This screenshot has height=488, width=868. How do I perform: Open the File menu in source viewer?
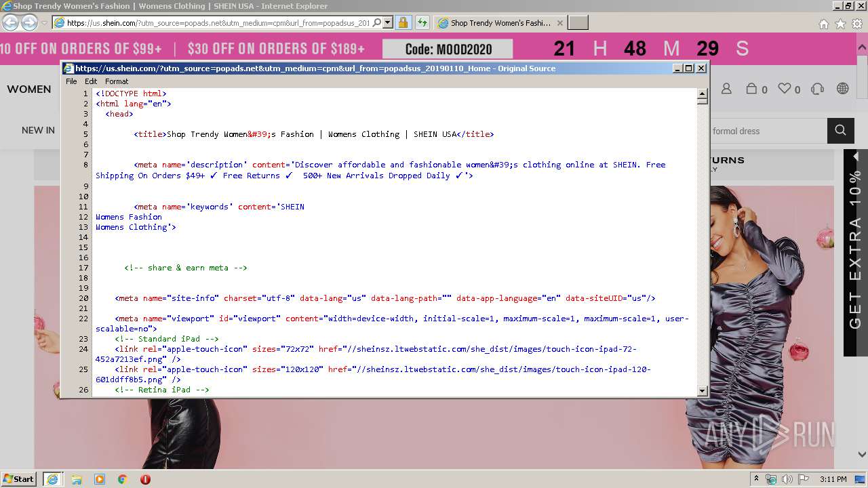tap(71, 81)
